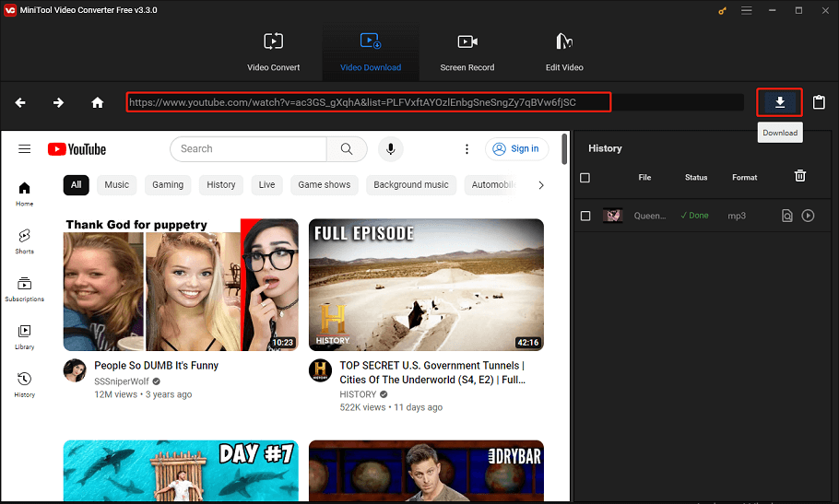The image size is (839, 504).
Task: Click the YouTube logo
Action: pyautogui.click(x=77, y=149)
